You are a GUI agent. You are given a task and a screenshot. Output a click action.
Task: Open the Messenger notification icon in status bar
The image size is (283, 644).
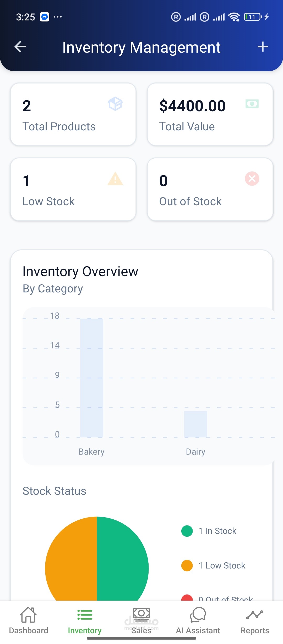coord(45,17)
